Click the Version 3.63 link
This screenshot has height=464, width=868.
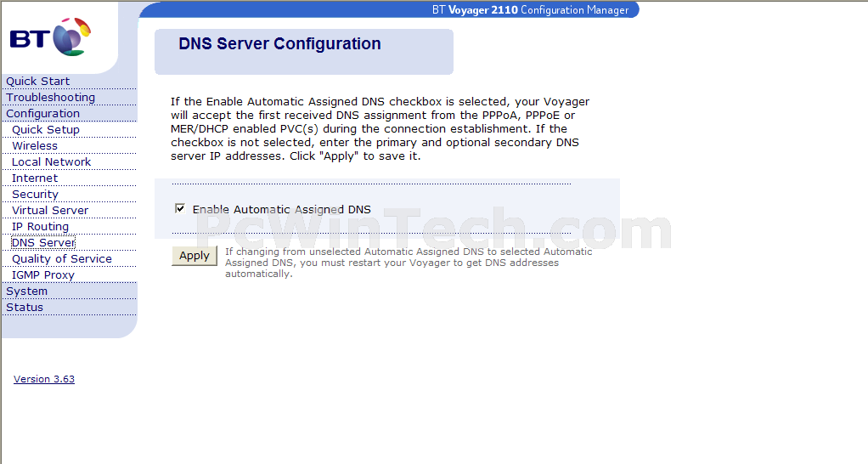[43, 379]
